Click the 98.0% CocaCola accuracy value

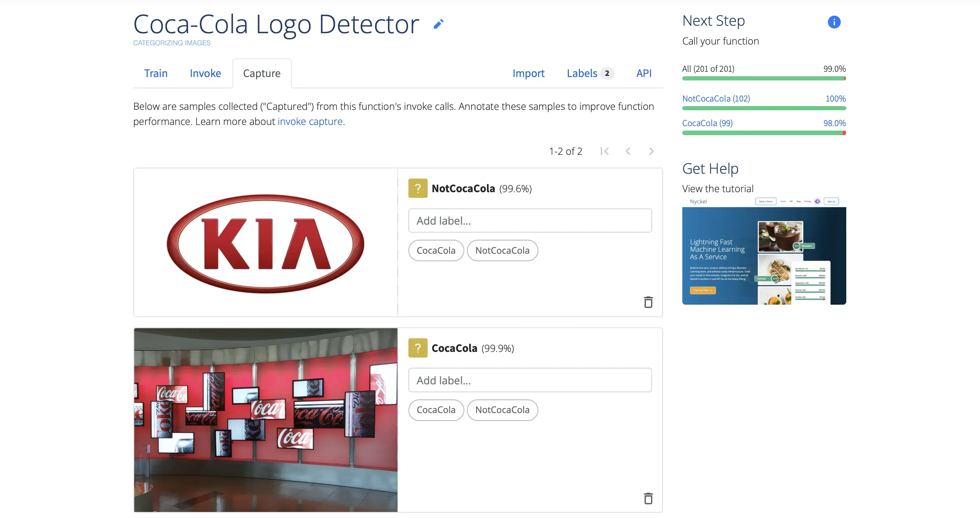834,123
